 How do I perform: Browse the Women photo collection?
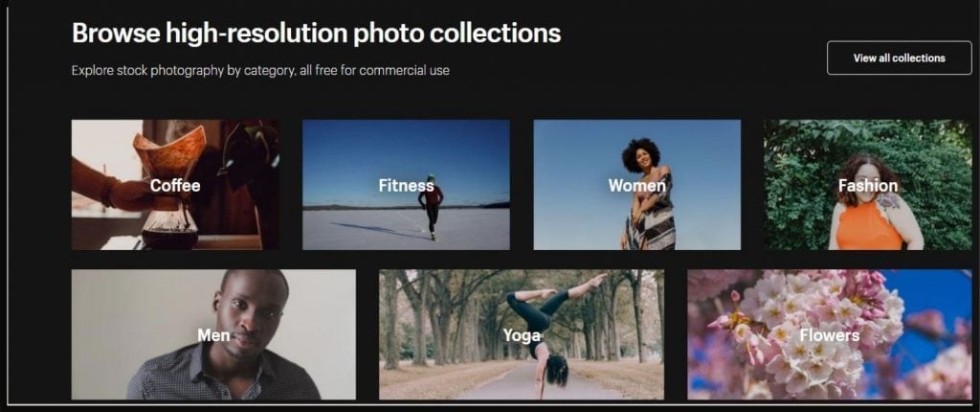[636, 185]
